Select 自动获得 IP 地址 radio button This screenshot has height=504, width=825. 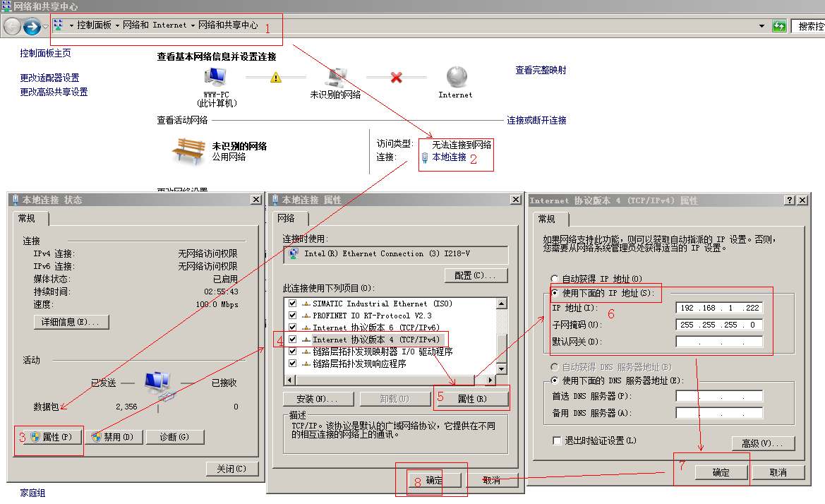tap(554, 279)
